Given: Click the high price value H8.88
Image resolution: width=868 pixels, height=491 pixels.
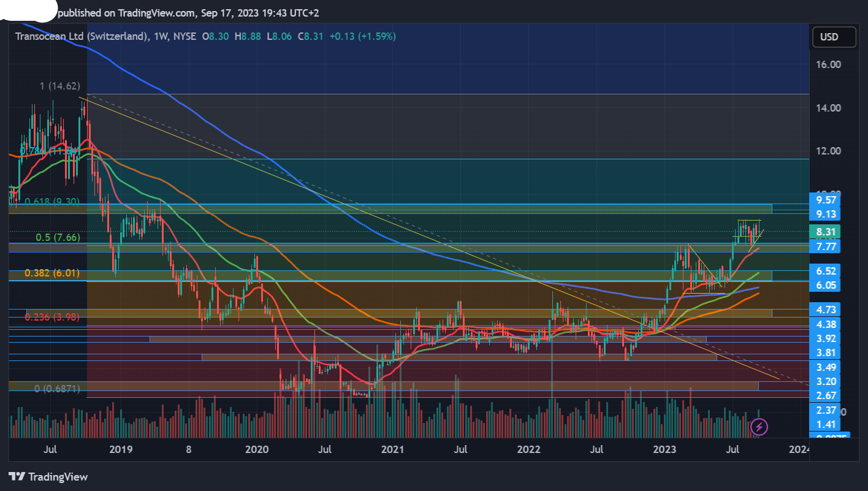Looking at the screenshot, I should click(247, 36).
